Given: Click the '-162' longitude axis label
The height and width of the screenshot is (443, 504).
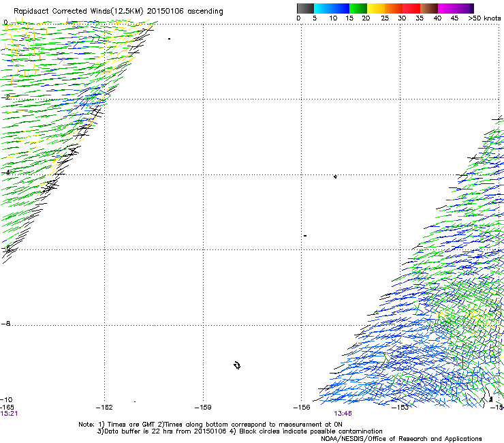Looking at the screenshot, I should click(104, 408).
